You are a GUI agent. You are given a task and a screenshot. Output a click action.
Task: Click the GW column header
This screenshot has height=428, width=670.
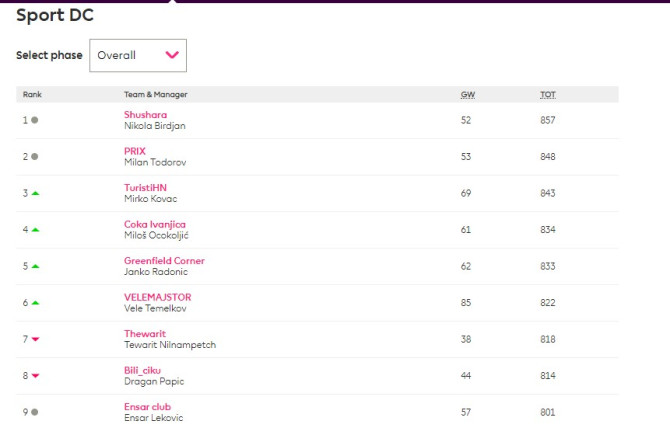click(x=467, y=94)
